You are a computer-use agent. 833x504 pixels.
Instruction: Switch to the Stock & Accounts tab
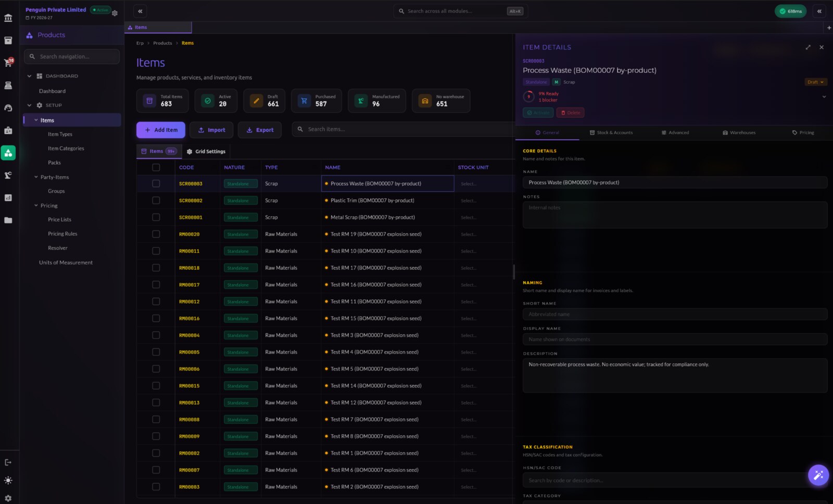click(611, 133)
